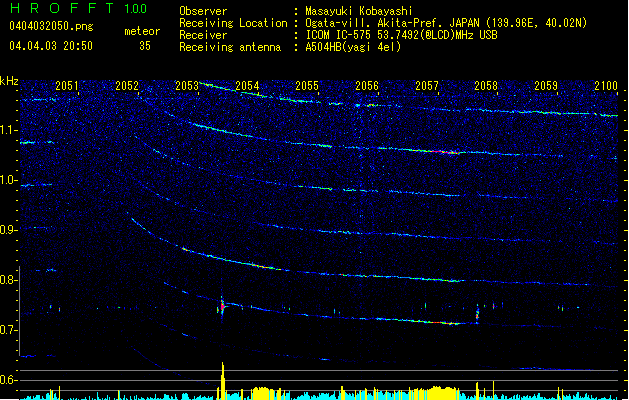Click the 2100 time axis marker
Screen dimensions: 629x400
[x=606, y=86]
